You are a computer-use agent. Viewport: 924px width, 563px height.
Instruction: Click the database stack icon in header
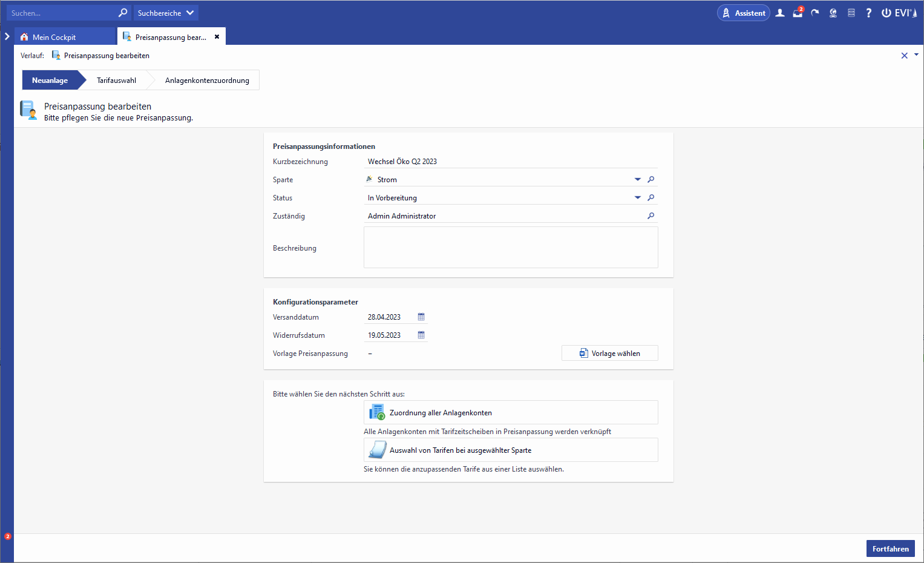pyautogui.click(x=851, y=13)
